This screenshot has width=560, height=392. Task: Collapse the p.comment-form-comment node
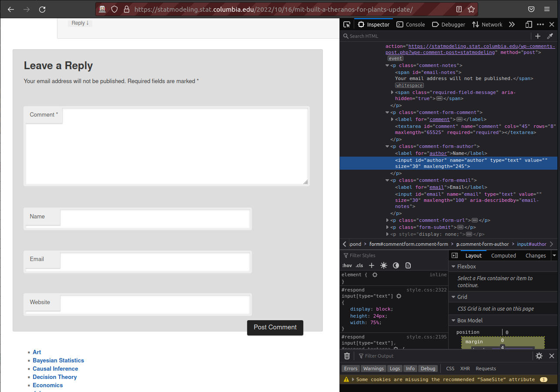click(x=387, y=113)
